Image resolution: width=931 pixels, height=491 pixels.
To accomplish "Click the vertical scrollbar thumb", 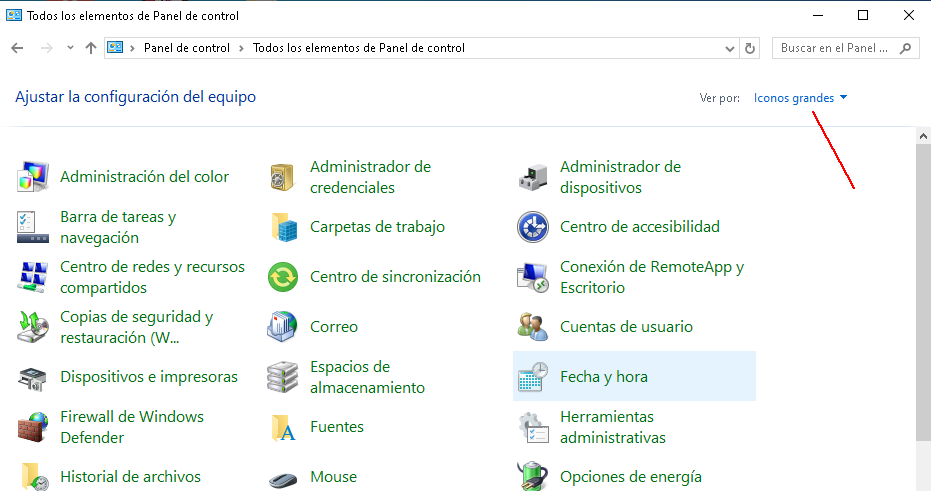I will pos(923,292).
